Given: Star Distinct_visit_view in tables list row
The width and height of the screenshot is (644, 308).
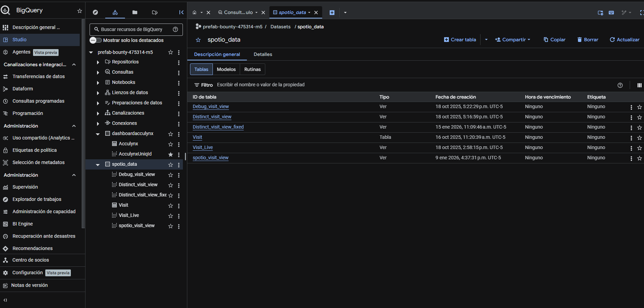Looking at the screenshot, I should click(x=639, y=117).
